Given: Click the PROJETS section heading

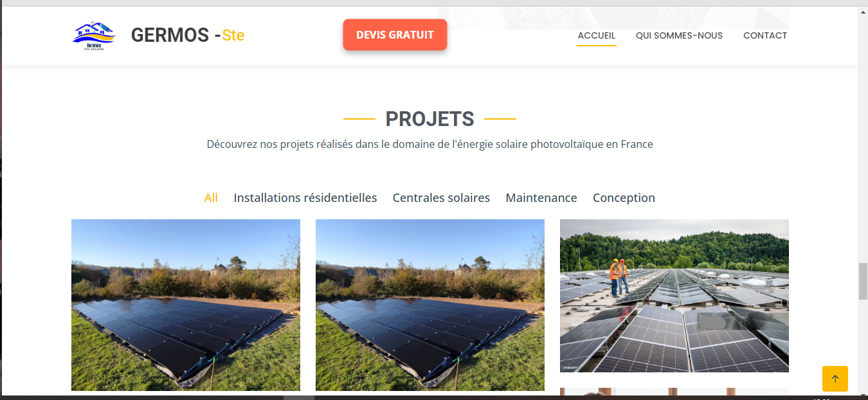Looking at the screenshot, I should point(429,119).
